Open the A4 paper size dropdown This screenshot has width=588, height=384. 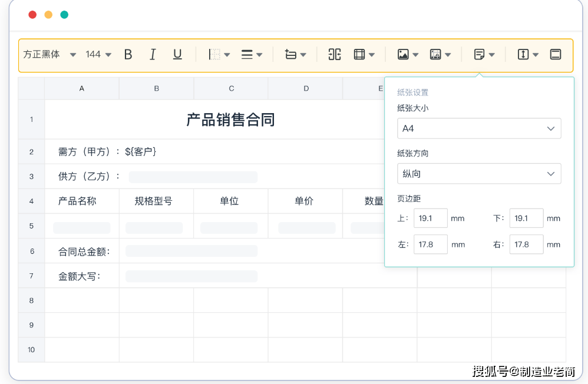pyautogui.click(x=479, y=128)
